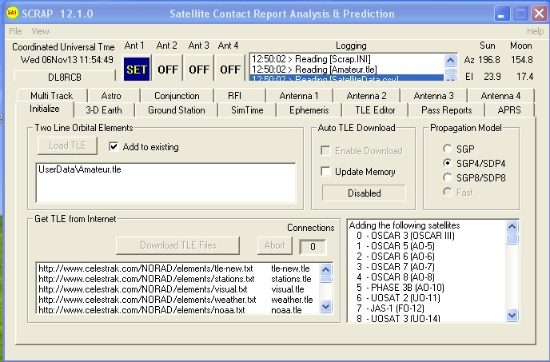Screen dimensions: 550x362
Task: Click the Abort button
Action: pos(275,245)
